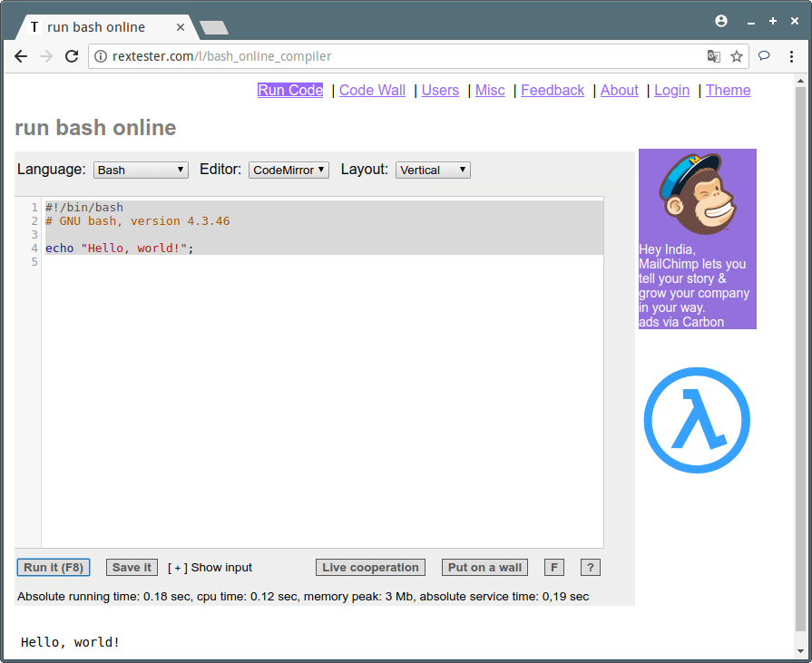Click the page vertical scrollbar thumb

point(800,359)
